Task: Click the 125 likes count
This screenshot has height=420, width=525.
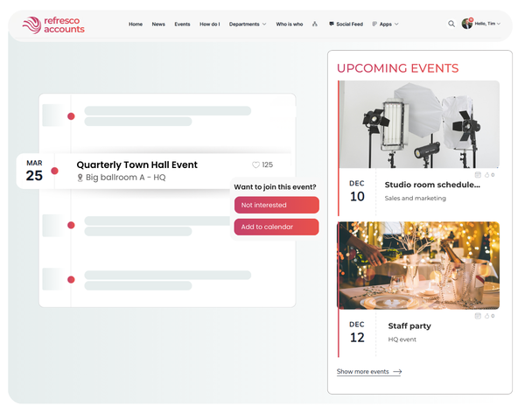Action: 267,164
